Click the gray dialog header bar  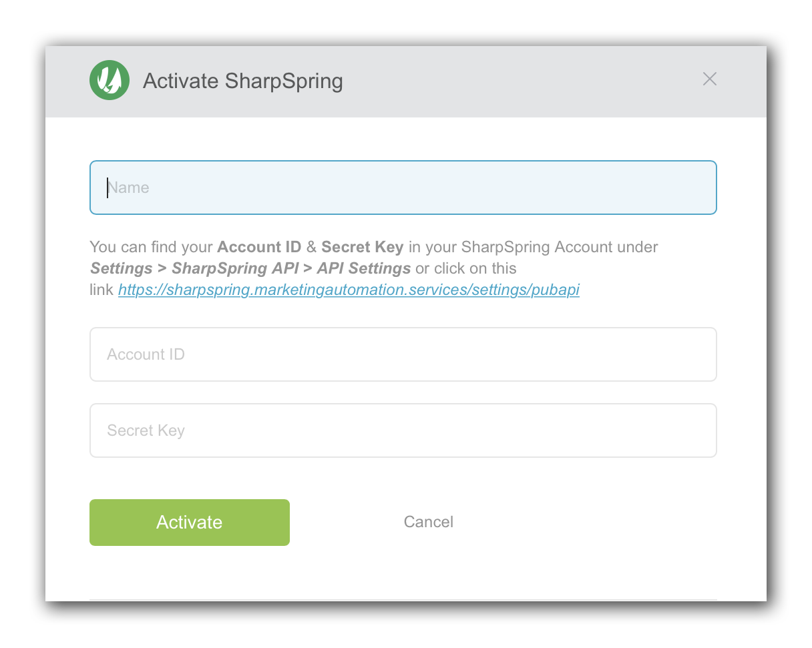tap(406, 81)
